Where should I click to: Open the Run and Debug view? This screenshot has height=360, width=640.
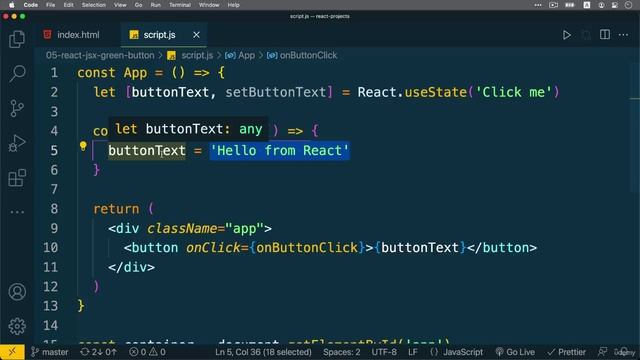[17, 143]
